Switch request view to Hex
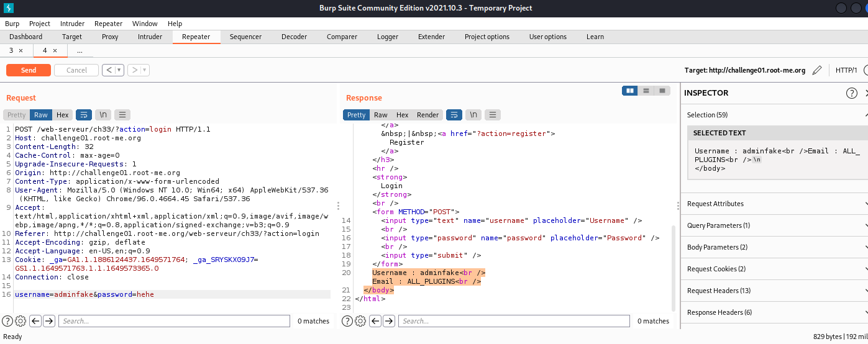This screenshot has height=344, width=868. coord(63,115)
